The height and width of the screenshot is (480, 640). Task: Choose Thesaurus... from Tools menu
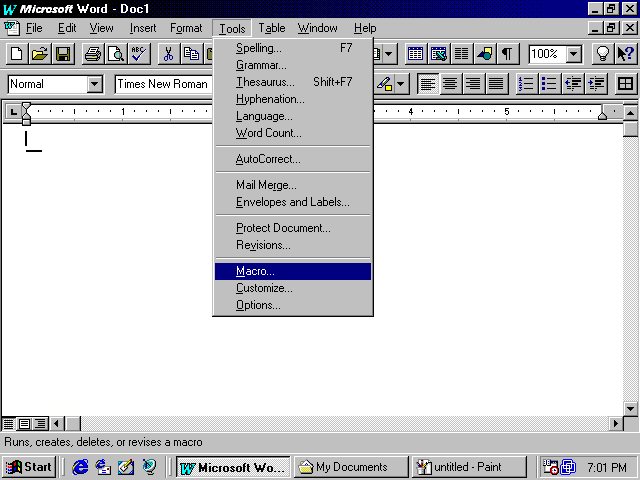[293, 82]
